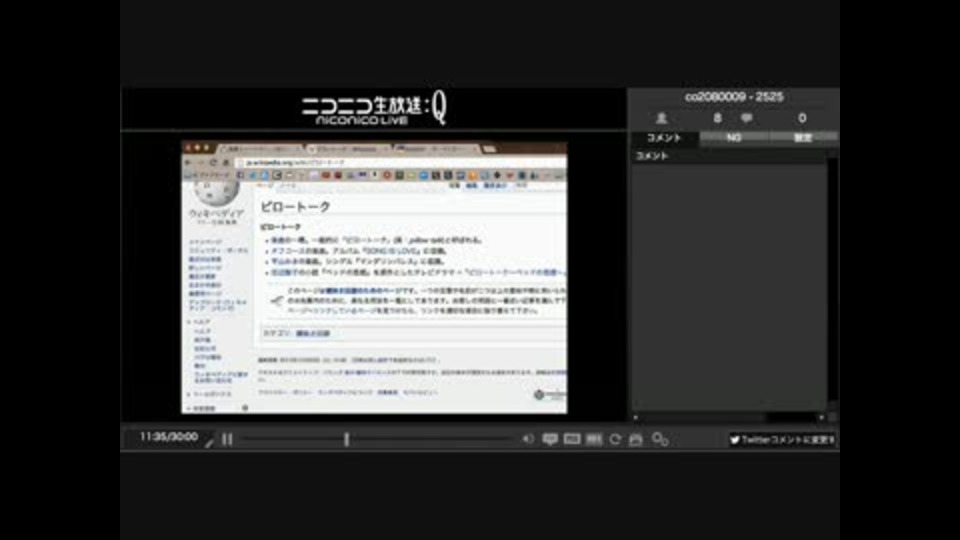
Task: Reload the player with the circular arrow icon
Action: (615, 439)
